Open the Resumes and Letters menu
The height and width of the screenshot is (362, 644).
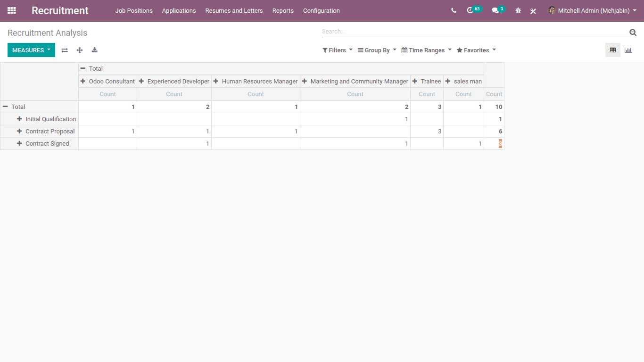pyautogui.click(x=234, y=10)
